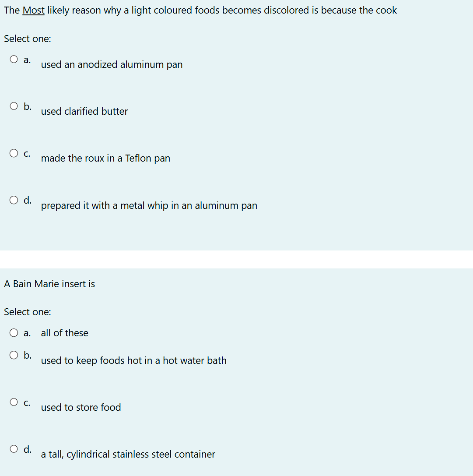Viewport: 473px width, 476px height.
Task: Click the answer text 'made the roux in a Teflon pan'
Action: 105,159
